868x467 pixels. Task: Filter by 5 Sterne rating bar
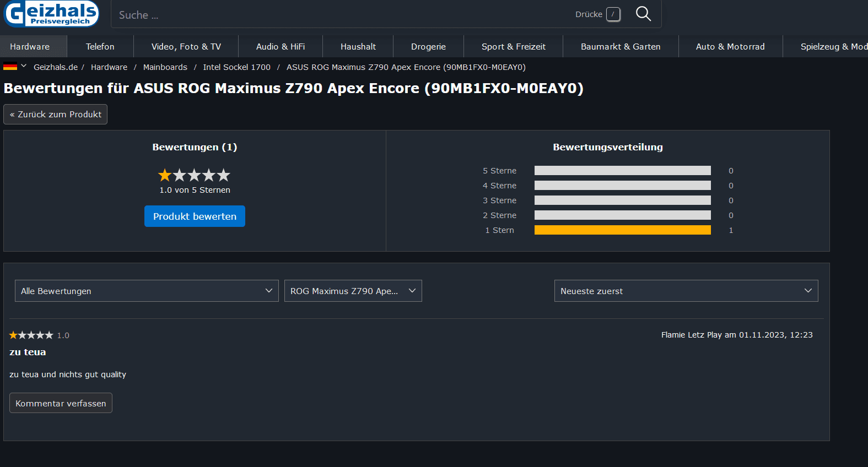click(x=623, y=171)
